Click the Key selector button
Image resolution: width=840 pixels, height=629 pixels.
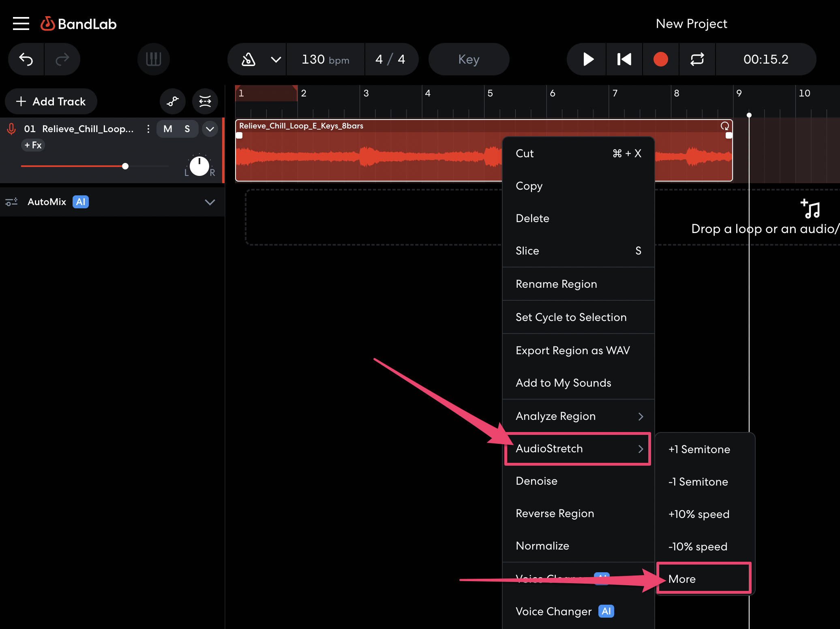pyautogui.click(x=469, y=60)
